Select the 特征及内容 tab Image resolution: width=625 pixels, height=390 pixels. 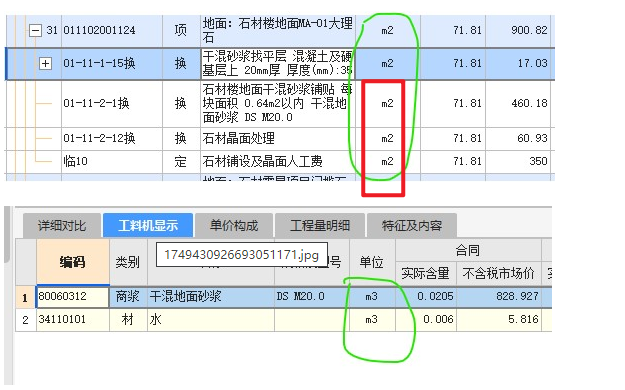[x=412, y=226]
